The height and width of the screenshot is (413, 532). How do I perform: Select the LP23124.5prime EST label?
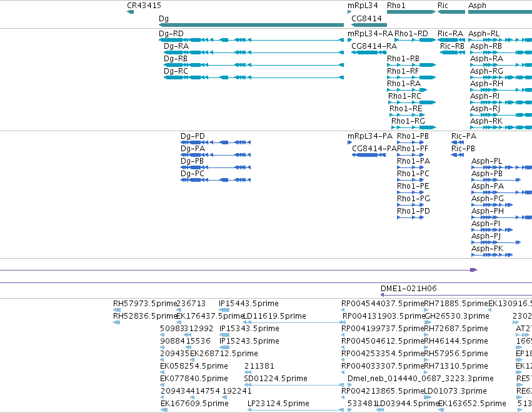tap(278, 404)
